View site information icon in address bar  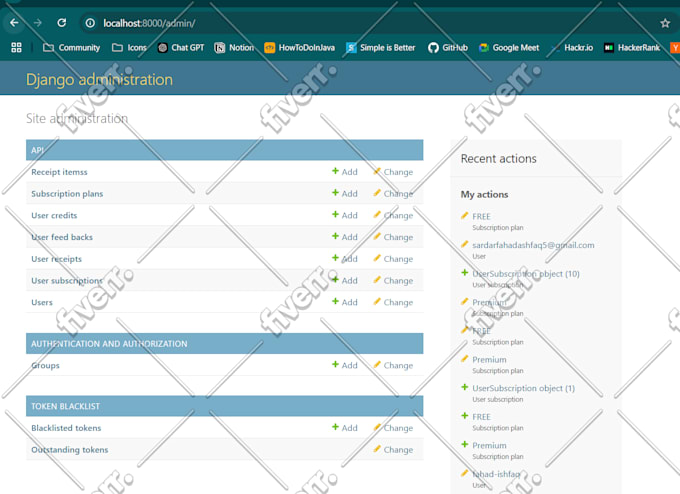[x=90, y=23]
